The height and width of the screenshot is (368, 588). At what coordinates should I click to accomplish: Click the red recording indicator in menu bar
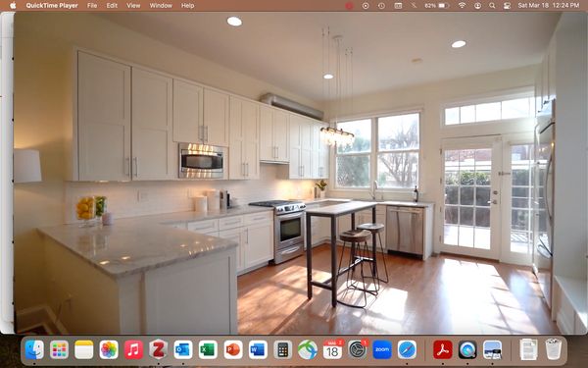[x=349, y=6]
